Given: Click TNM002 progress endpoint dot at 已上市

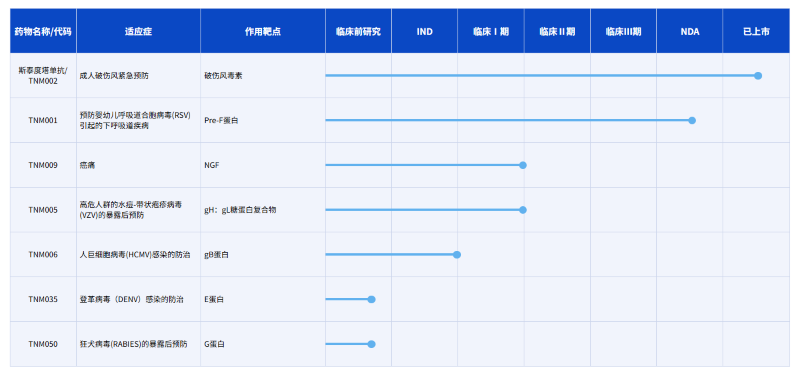Looking at the screenshot, I should coord(758,76).
